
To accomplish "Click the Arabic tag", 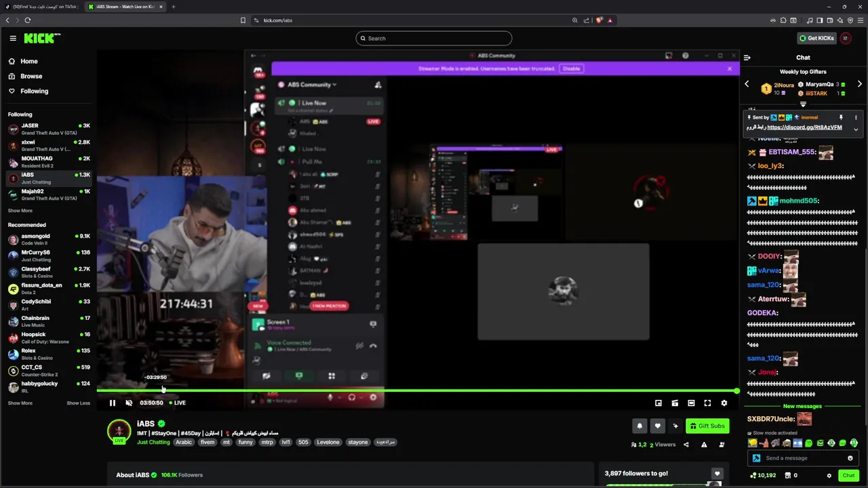I will (184, 442).
